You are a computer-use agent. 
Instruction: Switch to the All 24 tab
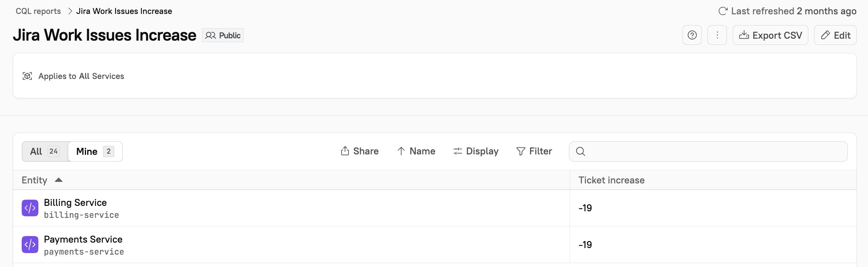tap(45, 151)
